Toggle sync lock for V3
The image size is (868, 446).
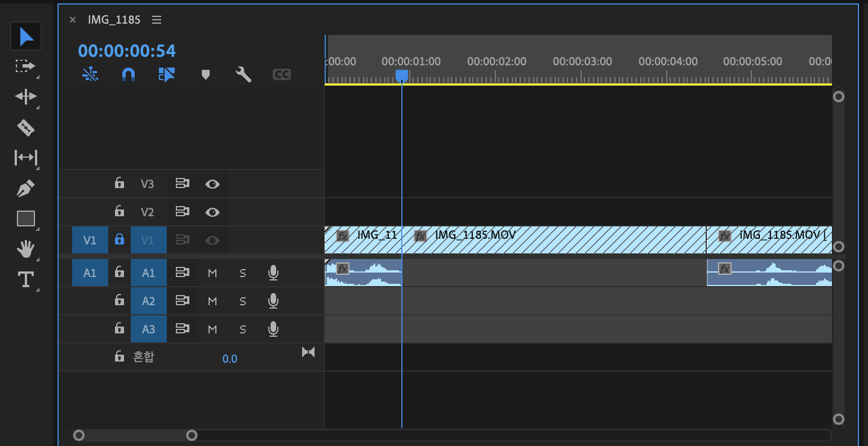click(182, 184)
